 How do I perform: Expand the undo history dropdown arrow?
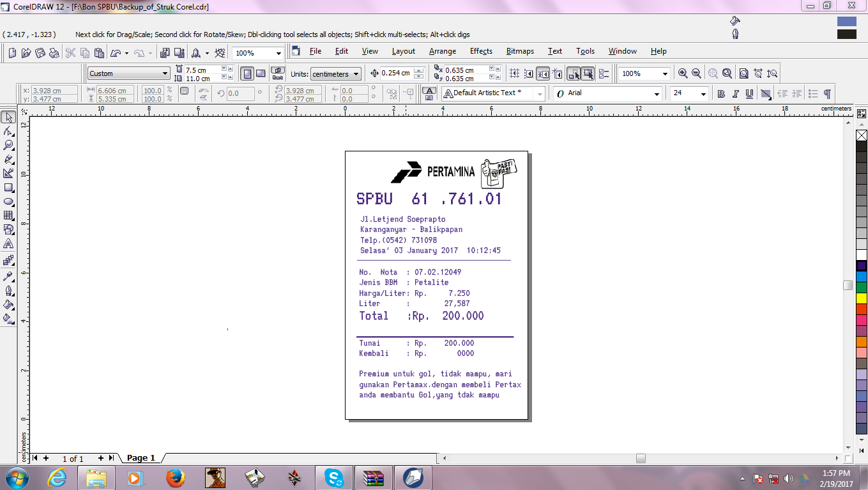tap(126, 53)
